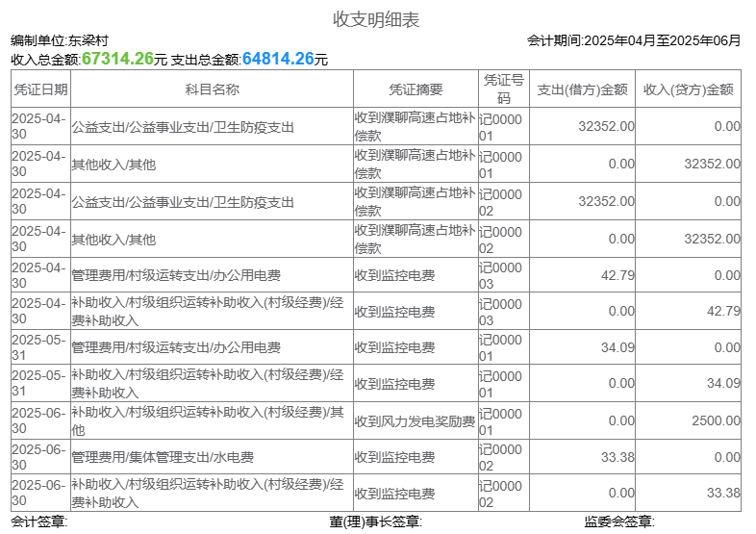
Task: Click the 收支明细表 report title
Action: 376,19
